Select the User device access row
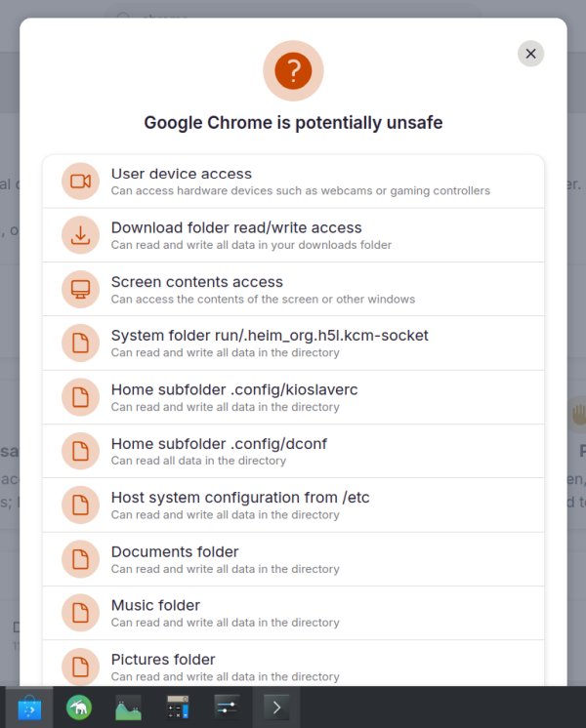This screenshot has width=586, height=728. (293, 182)
